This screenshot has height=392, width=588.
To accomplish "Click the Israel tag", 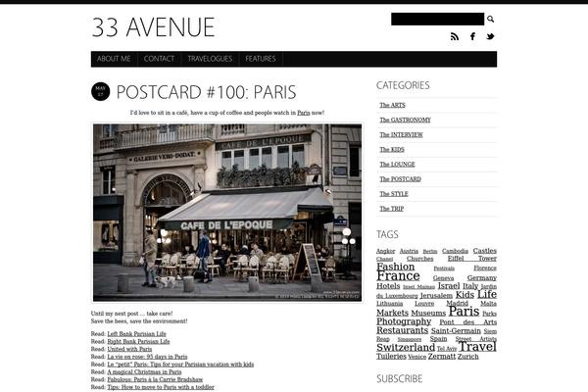I will tap(449, 285).
